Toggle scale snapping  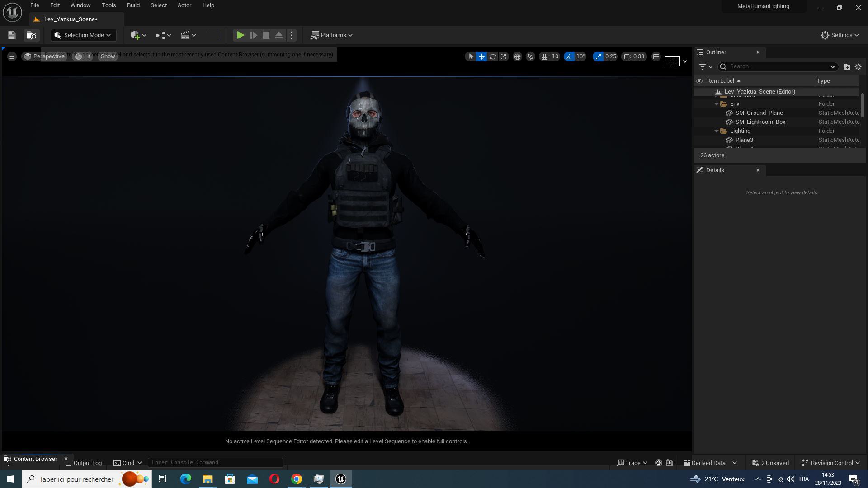[x=598, y=56]
